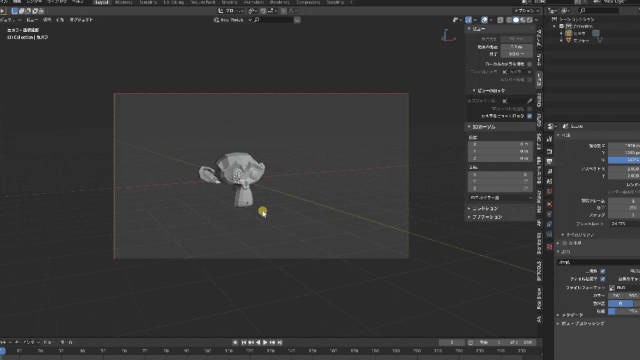Enable the ローカルカメラ checkbox

[529, 64]
